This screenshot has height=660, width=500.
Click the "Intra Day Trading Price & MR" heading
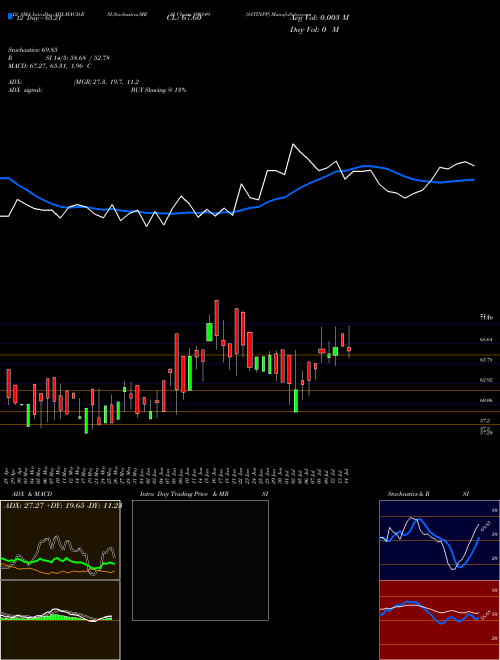(184, 494)
